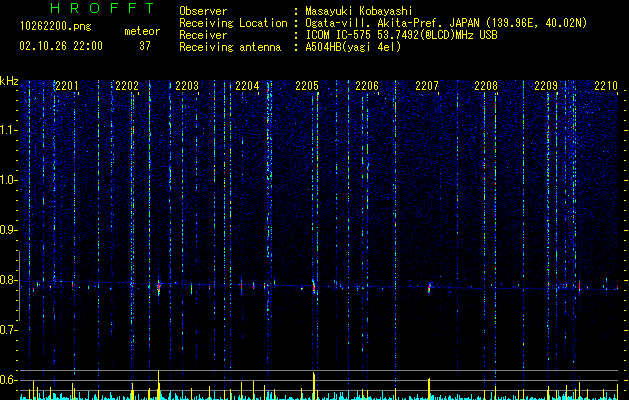The image size is (629, 400).
Task: Click the 2208 time marker
Action: click(486, 86)
